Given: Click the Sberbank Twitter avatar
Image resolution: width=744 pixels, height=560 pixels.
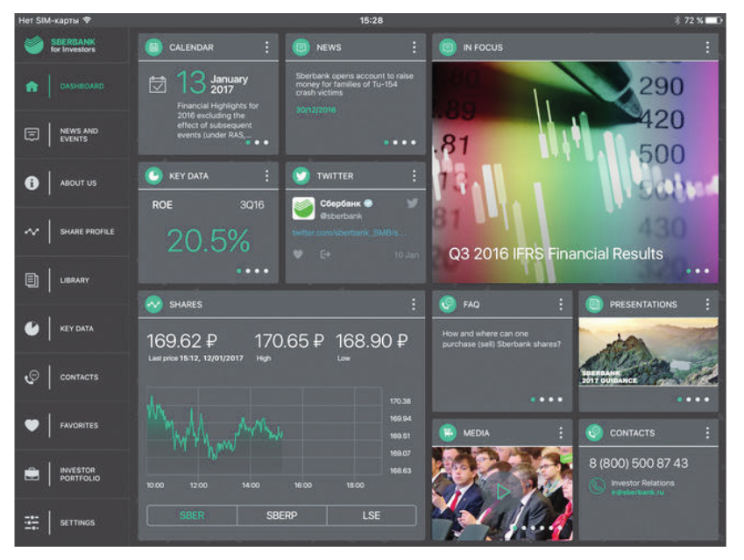Looking at the screenshot, I should [x=304, y=209].
